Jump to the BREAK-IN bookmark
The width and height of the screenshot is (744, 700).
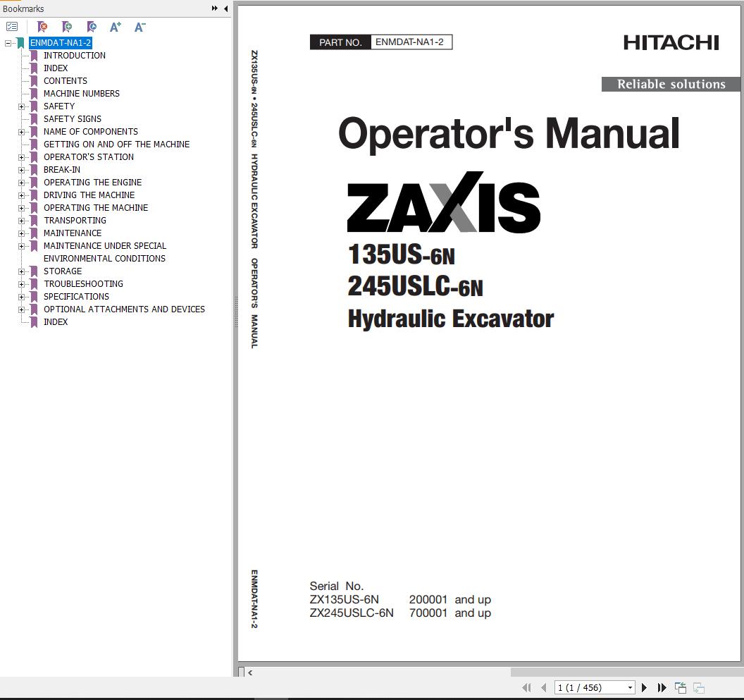(62, 170)
